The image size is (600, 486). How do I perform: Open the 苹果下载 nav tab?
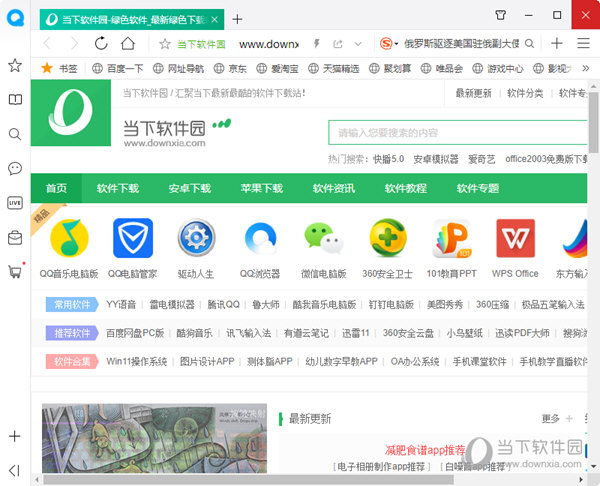tap(262, 188)
